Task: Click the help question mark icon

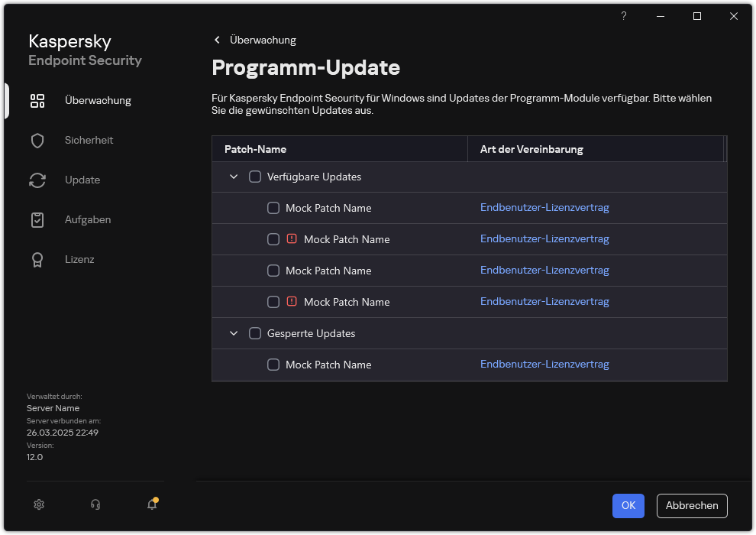Action: (624, 16)
